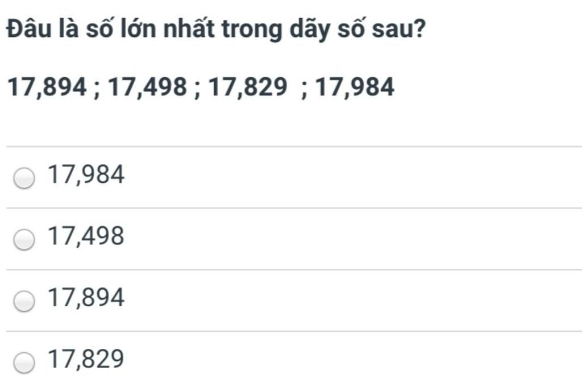
Task: Click empty space in the 17,984 answer row
Action: [x=352, y=177]
